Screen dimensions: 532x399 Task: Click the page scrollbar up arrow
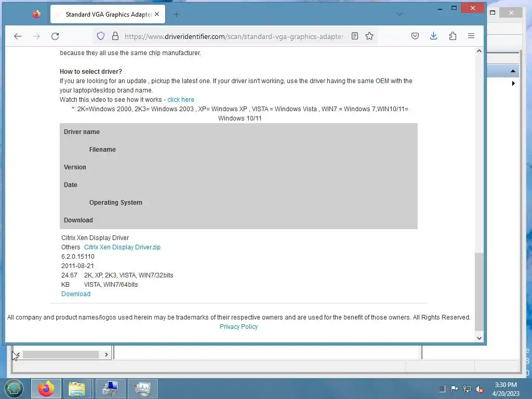point(479,51)
